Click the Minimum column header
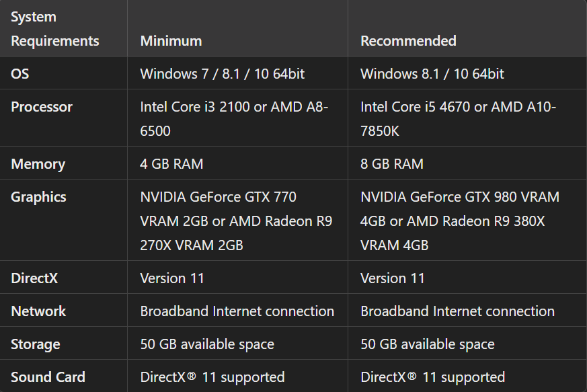 click(x=171, y=41)
